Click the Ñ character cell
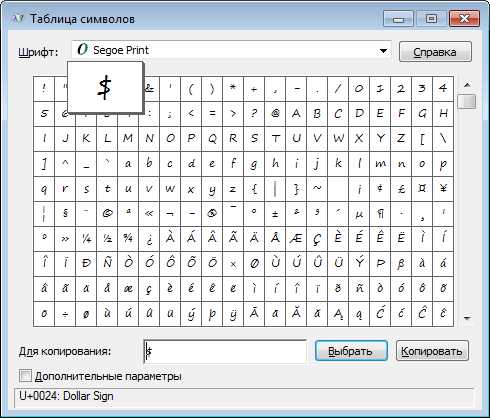This screenshot has width=490, height=418. pos(107,264)
